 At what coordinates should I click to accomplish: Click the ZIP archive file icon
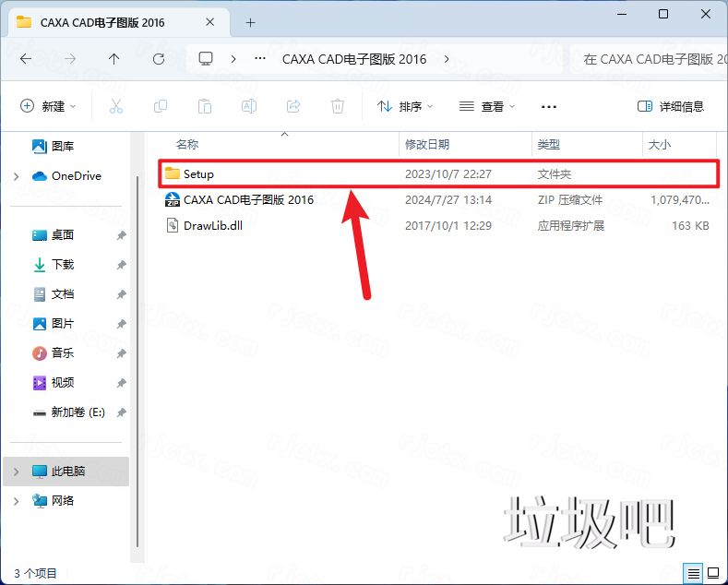[x=173, y=199]
